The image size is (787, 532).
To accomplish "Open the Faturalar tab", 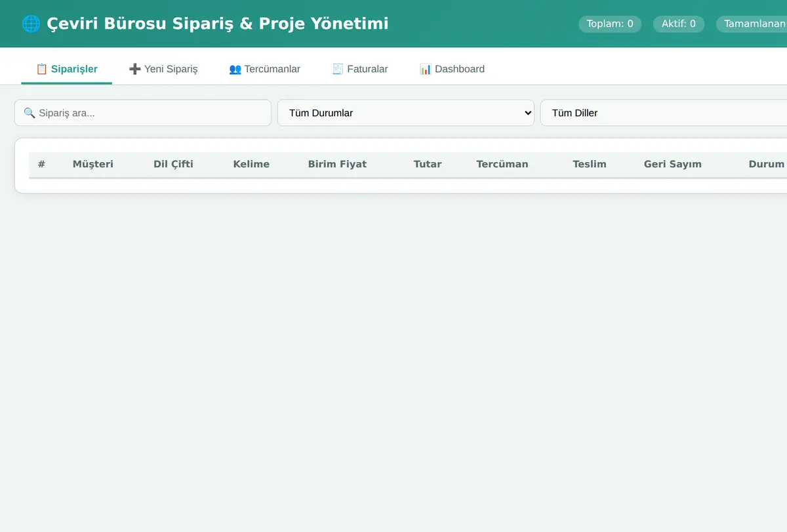I will coord(360,69).
